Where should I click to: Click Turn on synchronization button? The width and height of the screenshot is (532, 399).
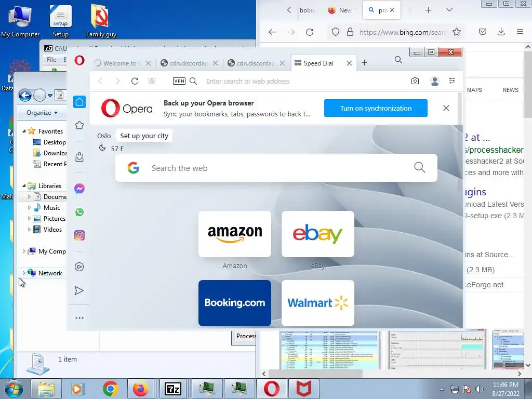tap(376, 108)
